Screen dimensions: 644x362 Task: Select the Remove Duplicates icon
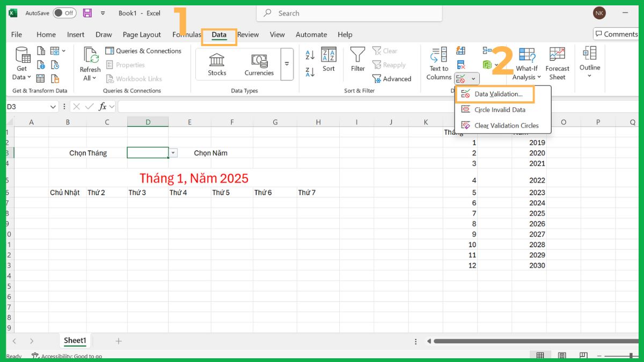coord(460,64)
